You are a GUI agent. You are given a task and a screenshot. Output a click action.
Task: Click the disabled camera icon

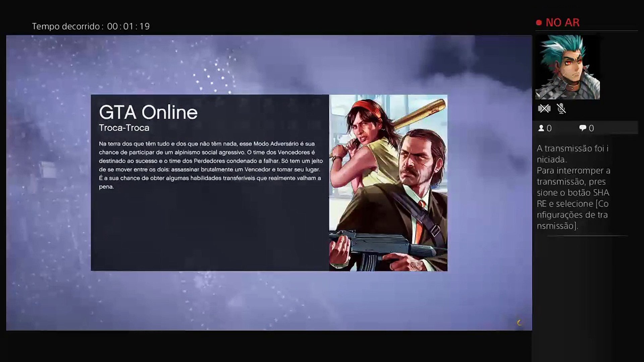pyautogui.click(x=544, y=109)
